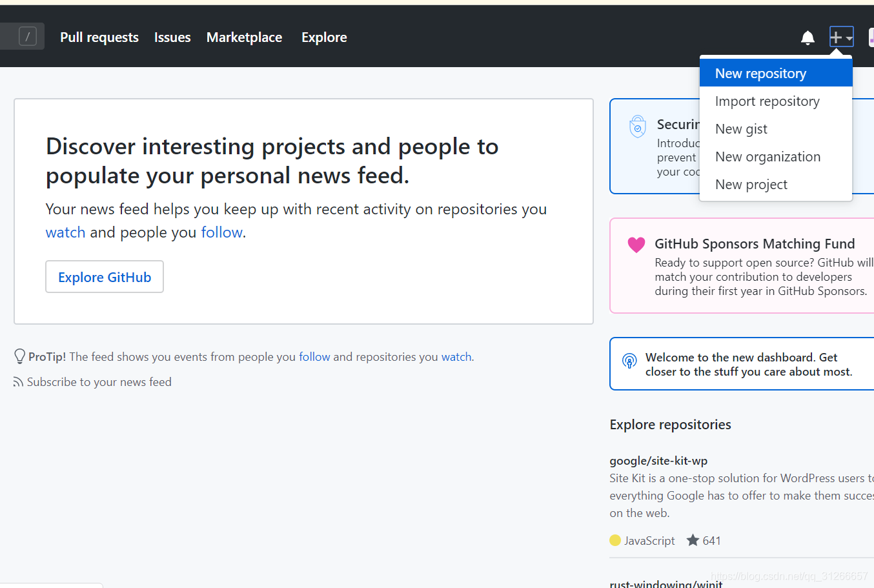
Task: Click the JavaScript language label
Action: tap(649, 541)
